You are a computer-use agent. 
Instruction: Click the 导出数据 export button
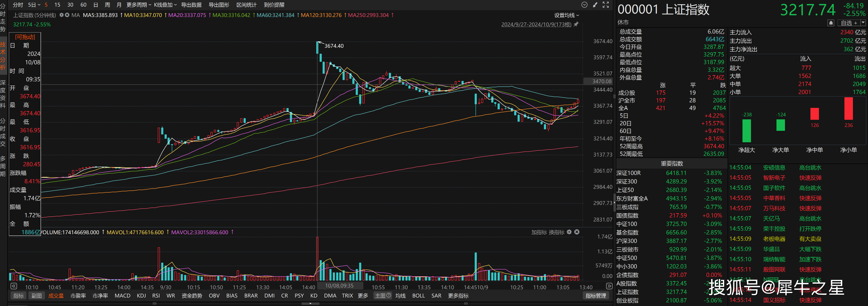191,5
